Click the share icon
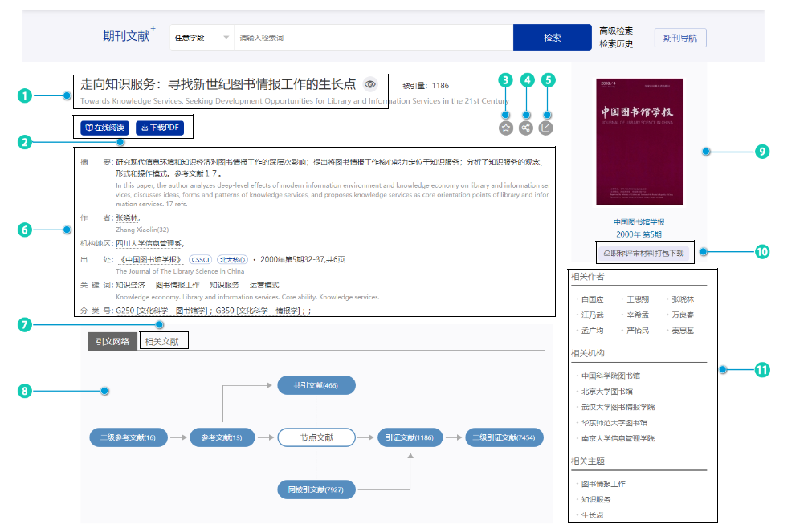The height and width of the screenshot is (524, 812). tap(526, 127)
